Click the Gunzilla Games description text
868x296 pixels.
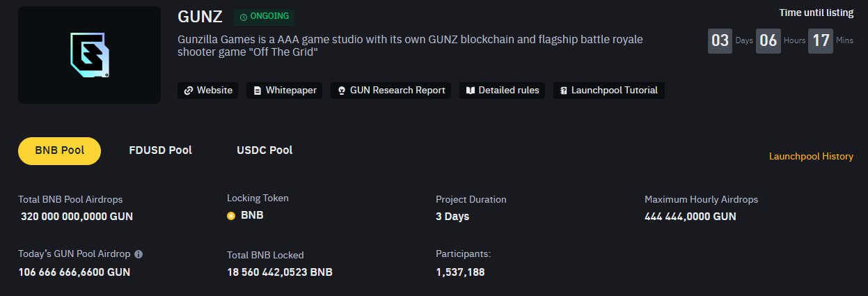[410, 46]
